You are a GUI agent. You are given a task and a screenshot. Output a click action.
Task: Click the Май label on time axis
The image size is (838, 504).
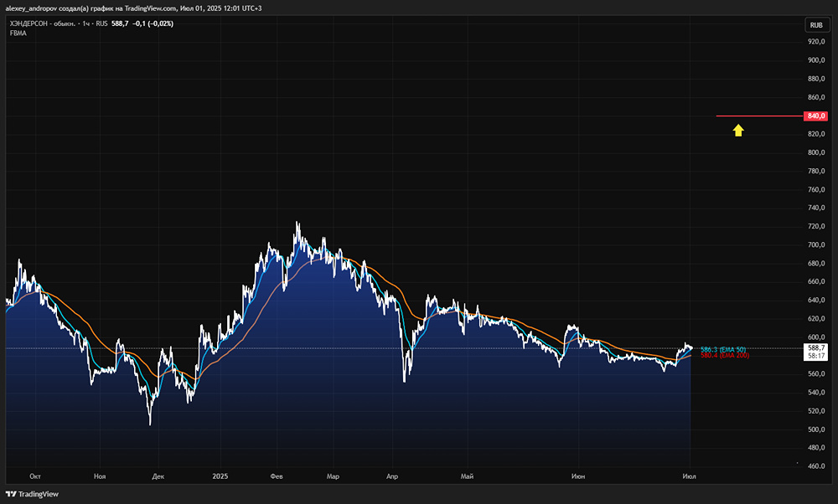(x=467, y=476)
